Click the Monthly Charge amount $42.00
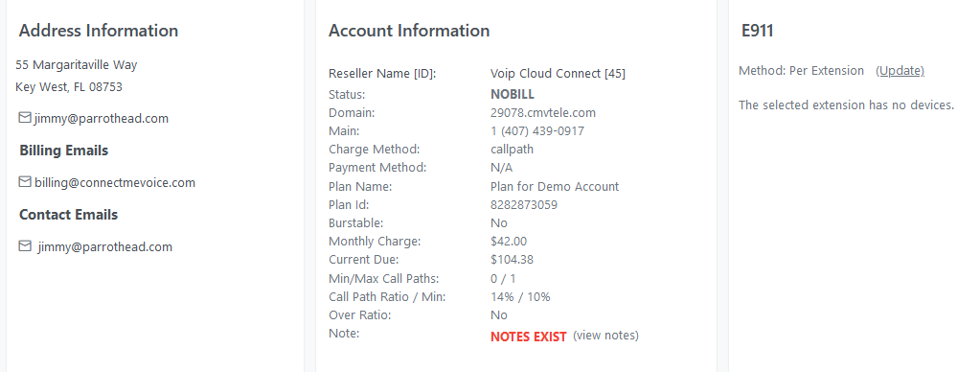 coord(509,242)
